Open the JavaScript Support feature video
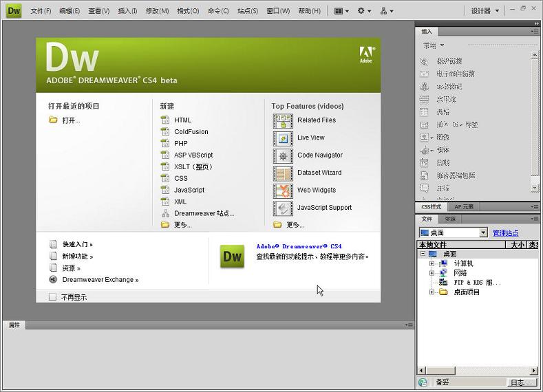This screenshot has height=392, width=543. [312, 208]
